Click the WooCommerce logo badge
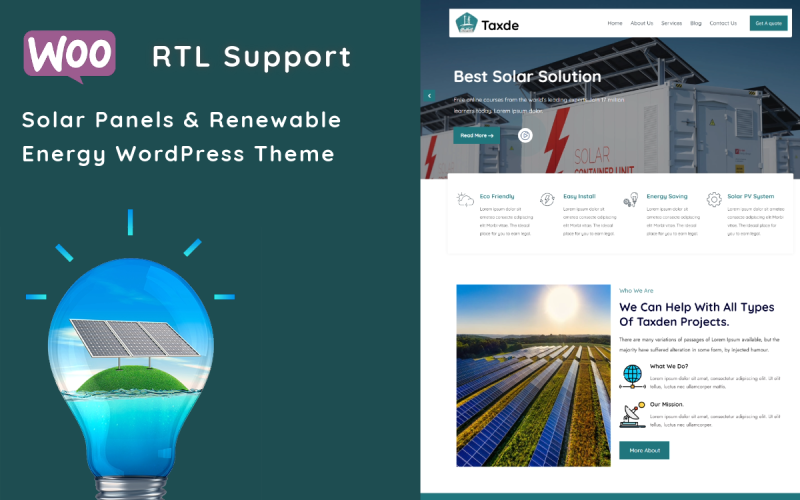The width and height of the screenshot is (800, 500). [x=70, y=55]
